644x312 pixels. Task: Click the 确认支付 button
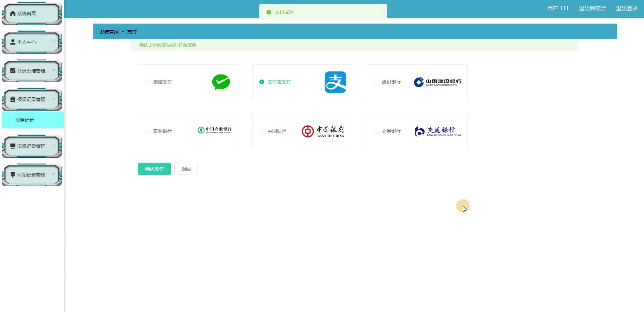pyautogui.click(x=154, y=169)
